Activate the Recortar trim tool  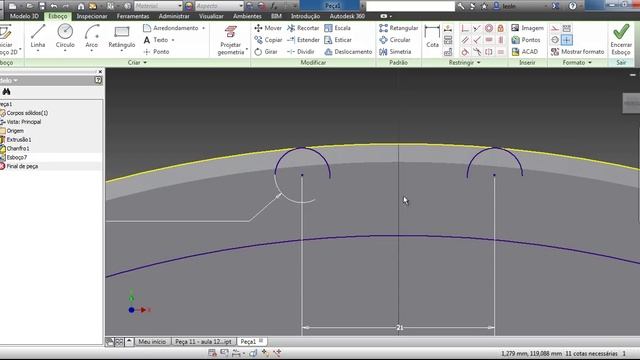point(303,28)
